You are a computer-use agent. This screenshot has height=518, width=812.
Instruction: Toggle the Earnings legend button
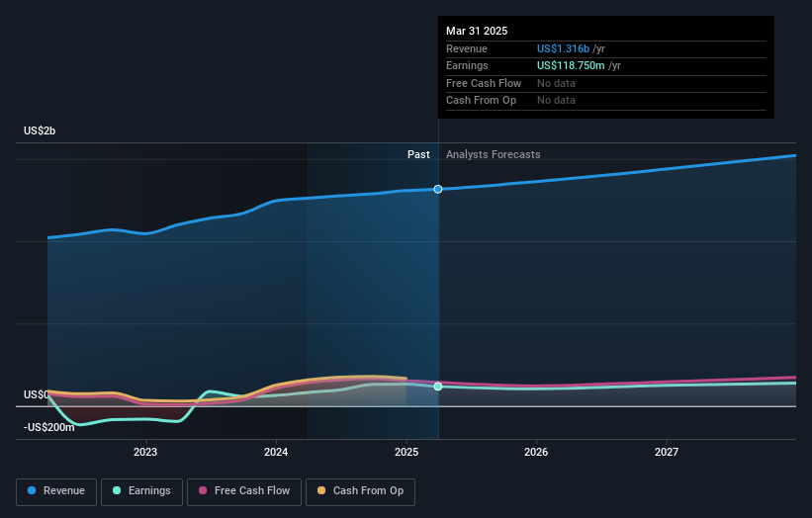click(141, 491)
